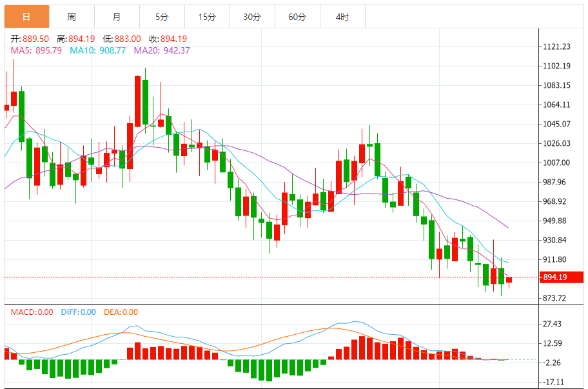Click the -17.11 MACD axis label
Viewport: 588px width, 389px height.
[x=553, y=383]
